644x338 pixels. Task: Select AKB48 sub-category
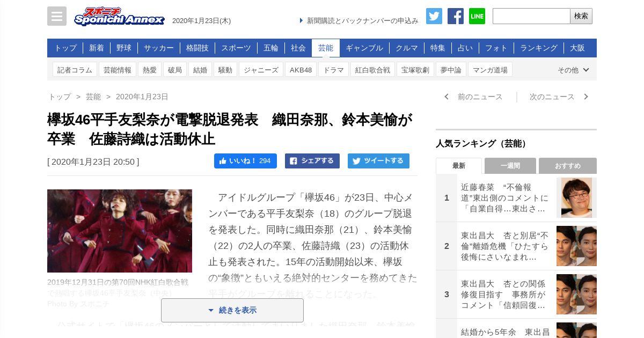point(301,70)
